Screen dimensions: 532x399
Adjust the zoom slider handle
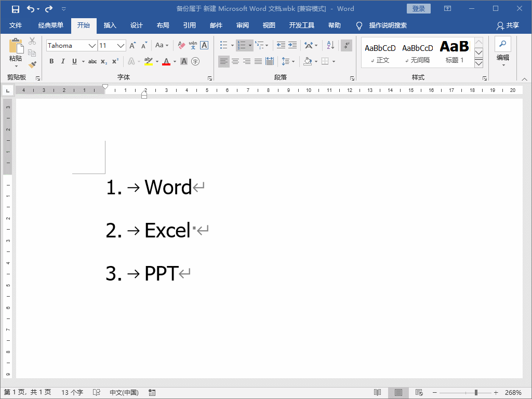476,393
